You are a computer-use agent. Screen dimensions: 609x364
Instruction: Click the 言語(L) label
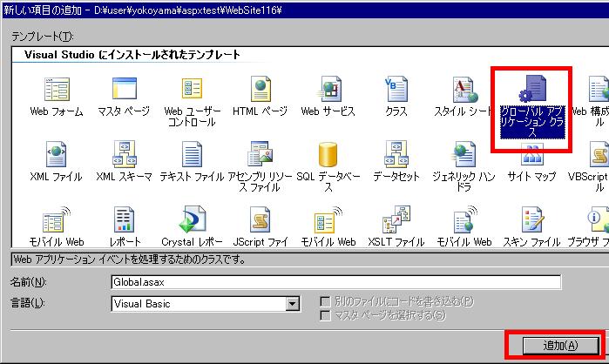pyautogui.click(x=28, y=303)
